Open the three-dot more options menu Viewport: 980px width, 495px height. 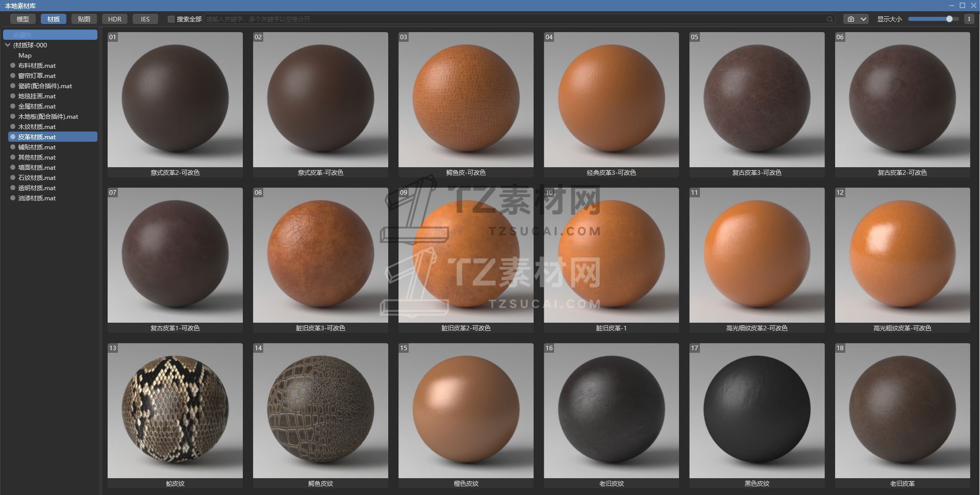click(969, 19)
